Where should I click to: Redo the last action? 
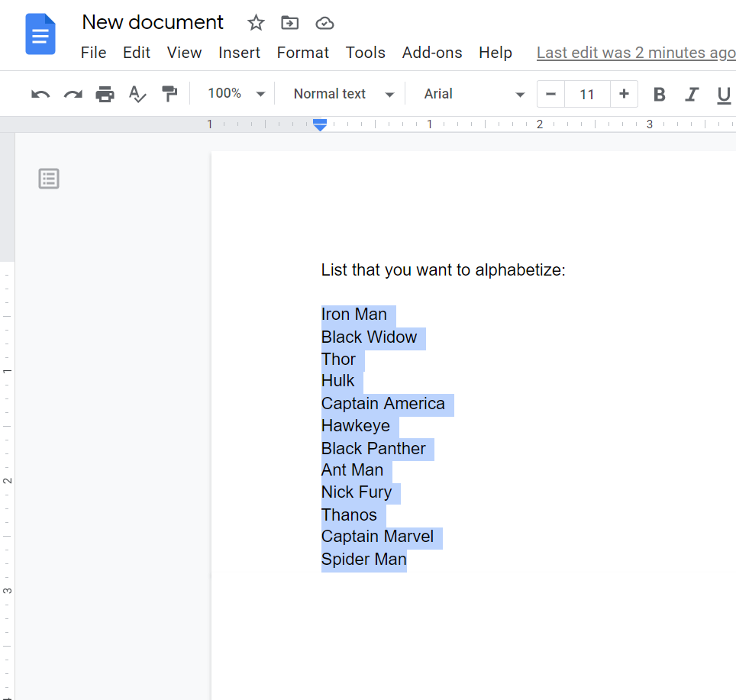[x=73, y=95]
